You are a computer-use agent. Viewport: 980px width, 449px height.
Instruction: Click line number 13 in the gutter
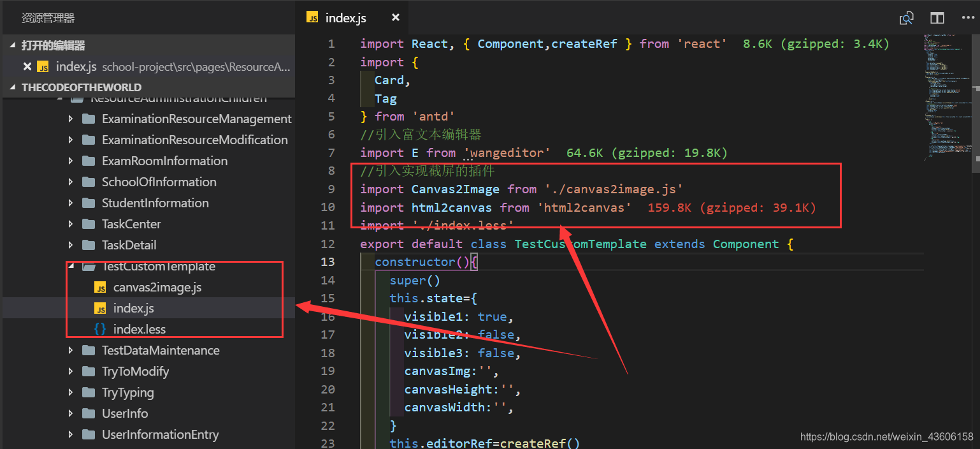pos(328,261)
